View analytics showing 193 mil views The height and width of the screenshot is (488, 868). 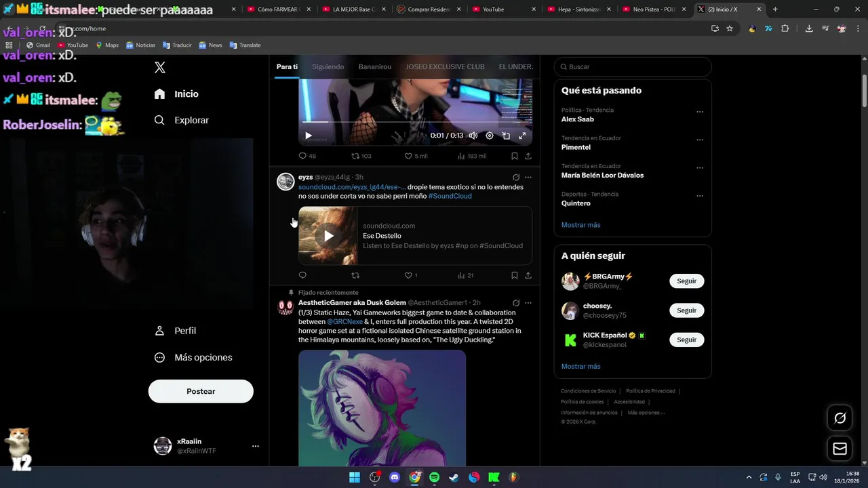click(x=472, y=156)
